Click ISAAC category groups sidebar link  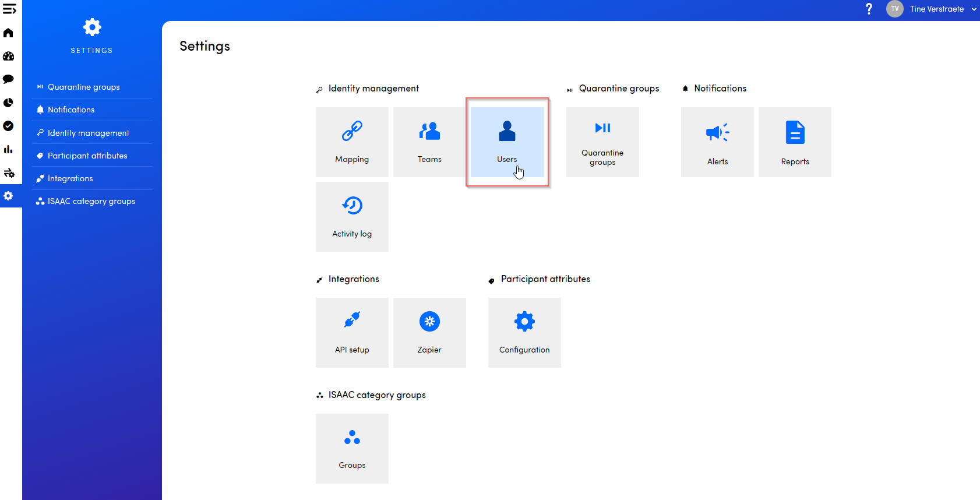[x=91, y=201]
